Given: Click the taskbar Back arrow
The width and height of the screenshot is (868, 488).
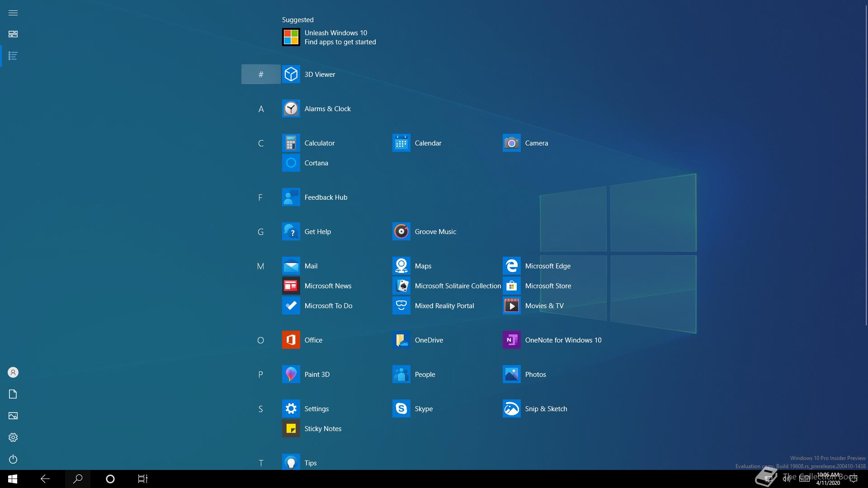Looking at the screenshot, I should point(45,479).
